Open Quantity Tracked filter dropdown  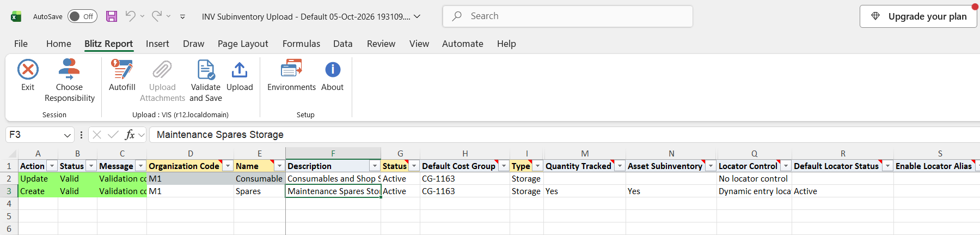620,166
